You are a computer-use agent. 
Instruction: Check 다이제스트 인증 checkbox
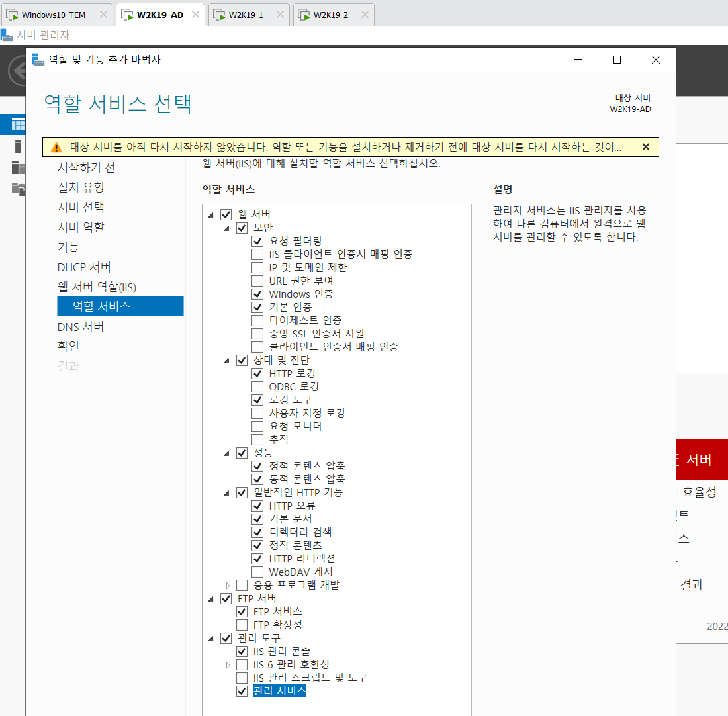pos(257,320)
